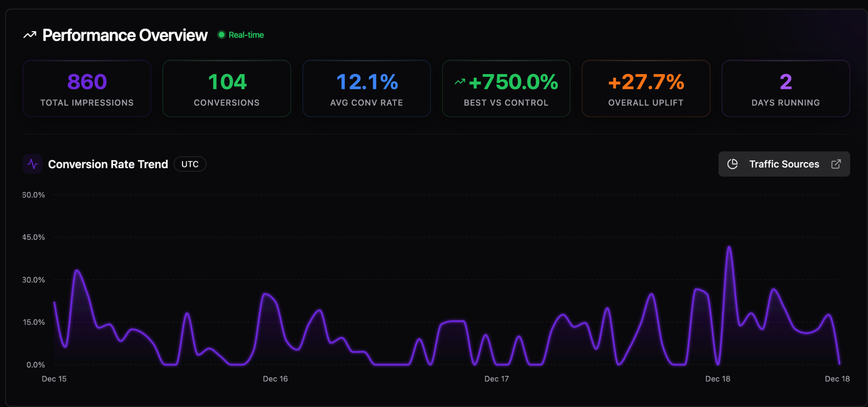Click the pie chart icon in Traffic Sources

coord(733,164)
